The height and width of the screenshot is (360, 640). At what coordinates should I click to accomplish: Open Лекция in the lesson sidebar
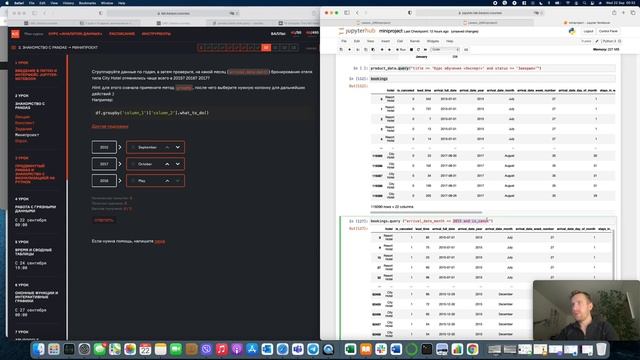(x=22, y=117)
